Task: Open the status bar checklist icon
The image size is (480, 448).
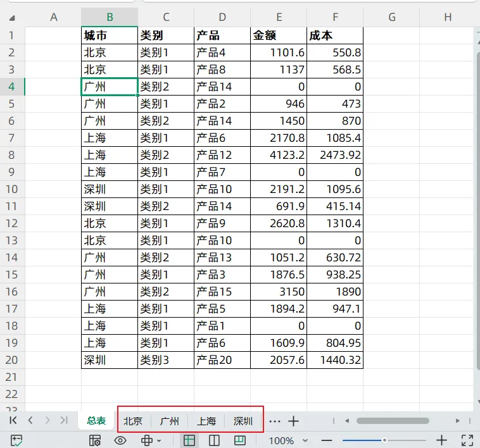Action: pyautogui.click(x=16, y=440)
